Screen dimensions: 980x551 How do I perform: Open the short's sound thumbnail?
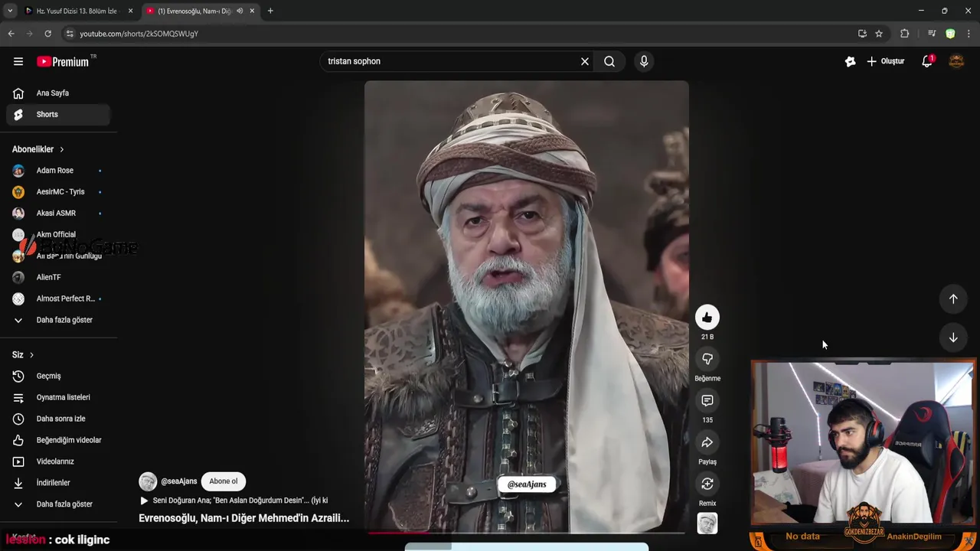coord(707,523)
